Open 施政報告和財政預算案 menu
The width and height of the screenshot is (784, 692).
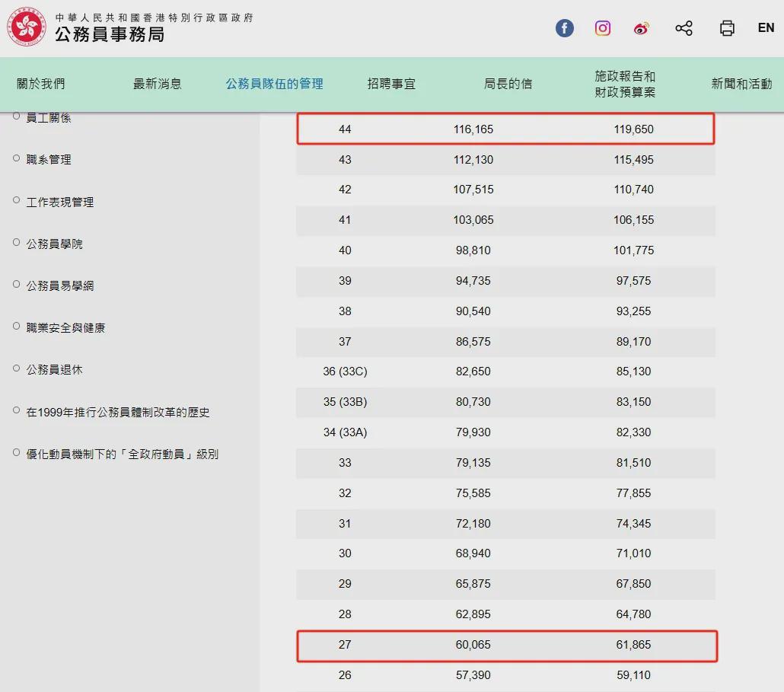pos(625,84)
